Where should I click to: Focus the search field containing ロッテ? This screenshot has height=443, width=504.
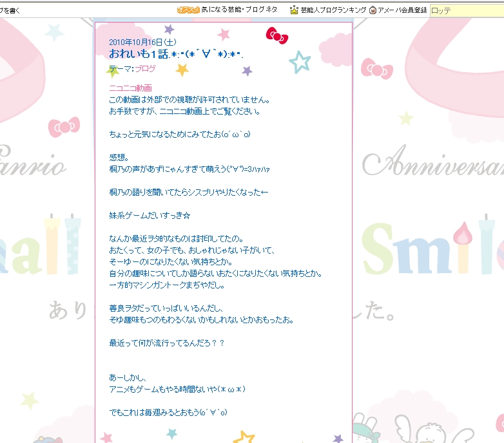[467, 11]
